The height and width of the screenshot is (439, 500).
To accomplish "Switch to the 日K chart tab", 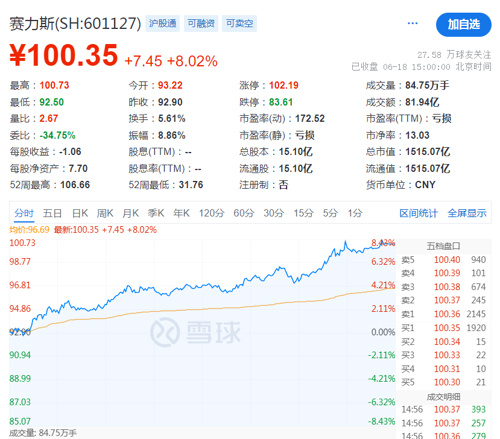I will [80, 213].
